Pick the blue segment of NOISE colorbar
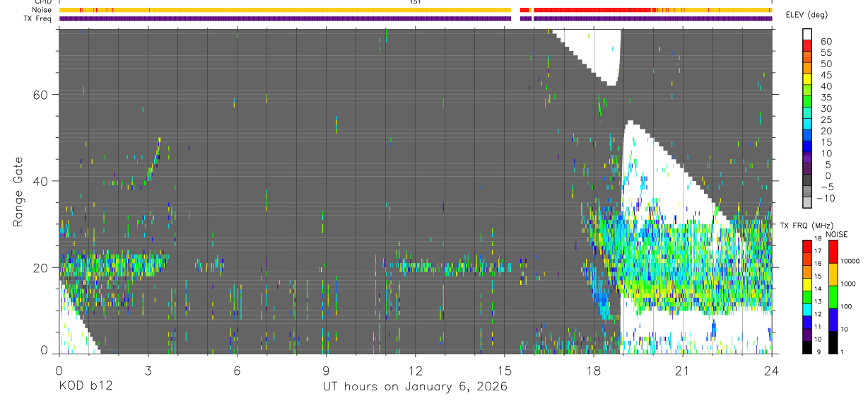Viewport: 868px width, 401px height. point(833,320)
